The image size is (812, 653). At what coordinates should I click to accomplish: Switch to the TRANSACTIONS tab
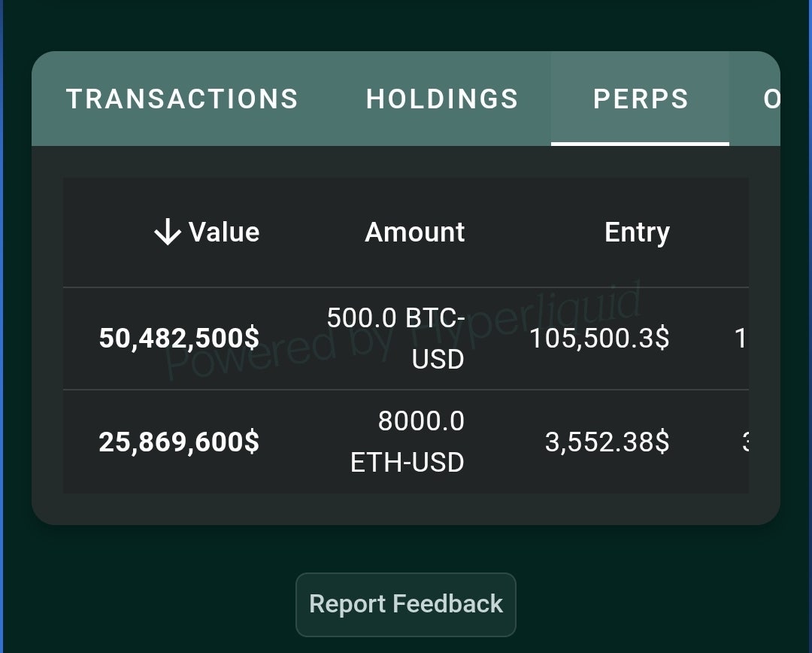click(x=182, y=99)
